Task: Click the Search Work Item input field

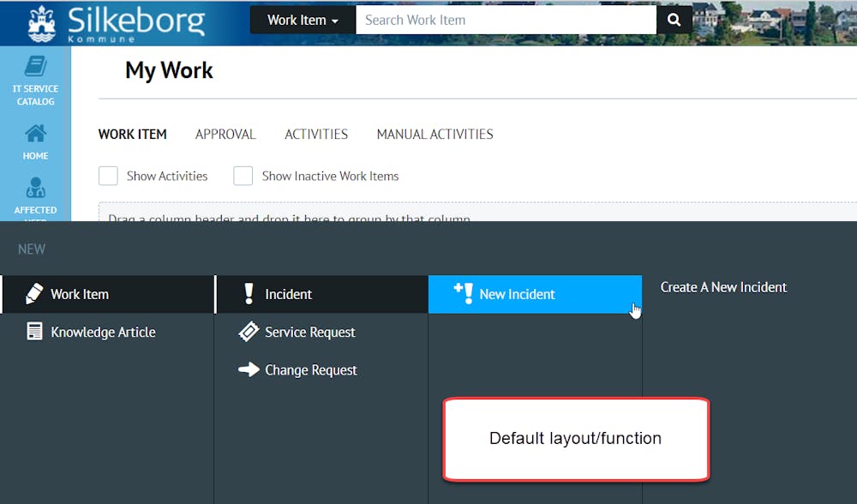Action: pyautogui.click(x=506, y=20)
